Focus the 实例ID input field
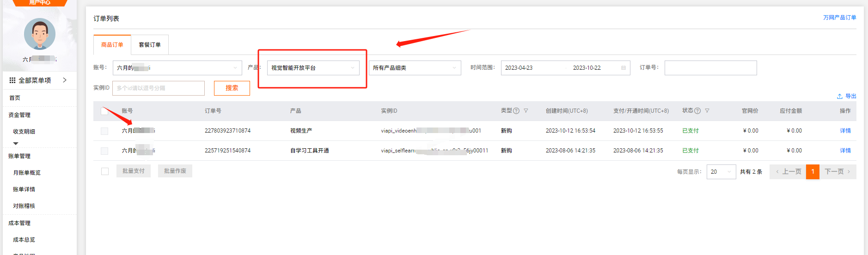This screenshot has height=255, width=868. (159, 88)
